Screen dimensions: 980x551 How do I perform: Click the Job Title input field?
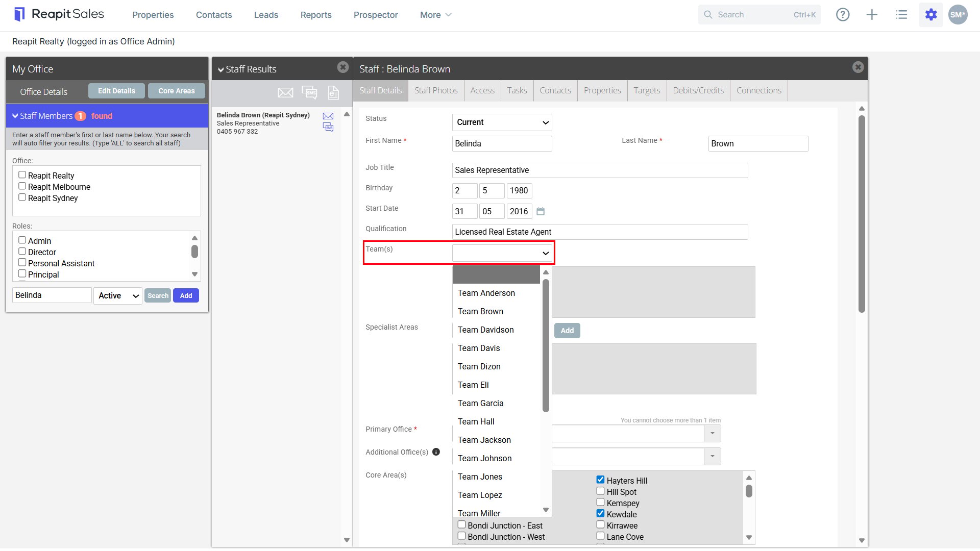point(600,170)
